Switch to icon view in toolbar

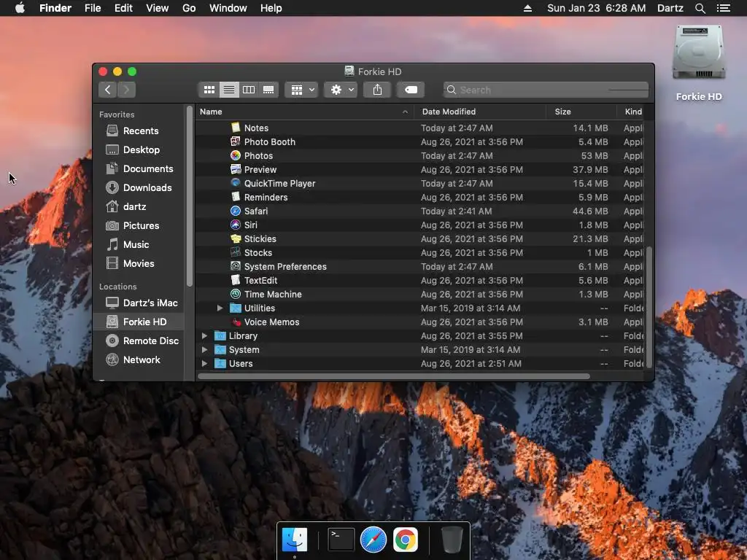(x=209, y=90)
